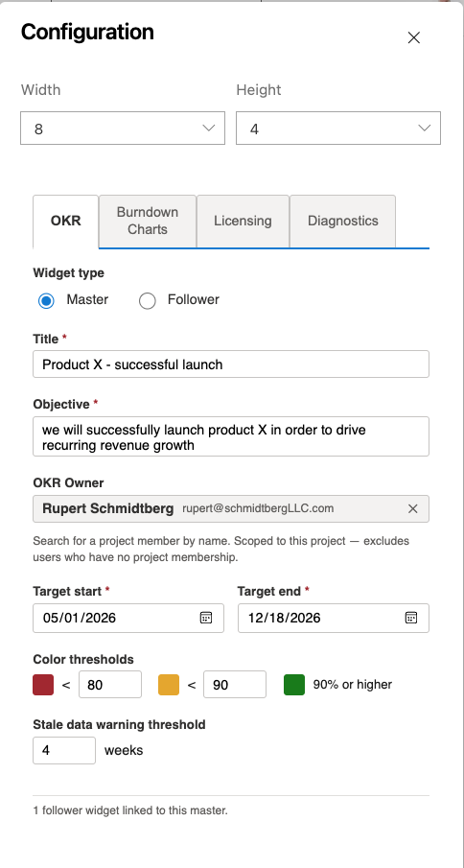Click into the Objective text box
Image resolution: width=464 pixels, height=868 pixels.
click(x=231, y=436)
